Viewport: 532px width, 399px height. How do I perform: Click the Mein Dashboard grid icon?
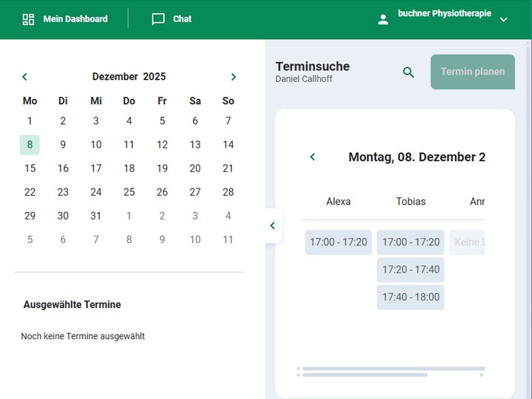[x=28, y=19]
